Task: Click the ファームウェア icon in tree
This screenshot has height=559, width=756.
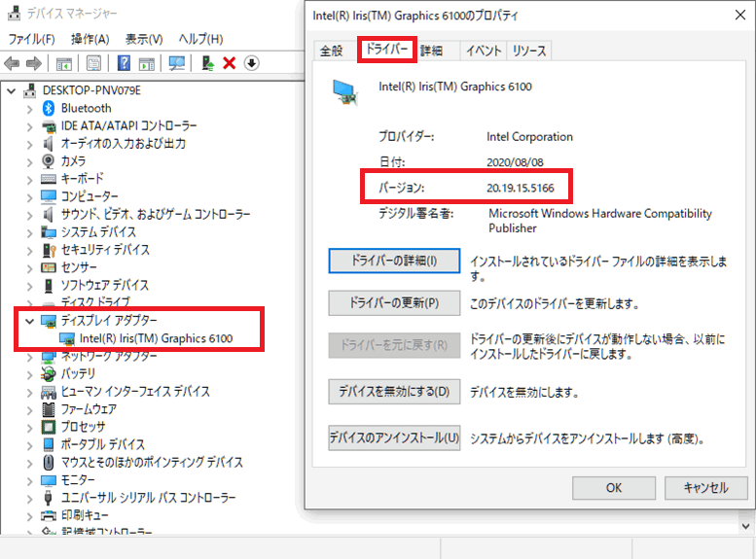Action: tap(49, 409)
